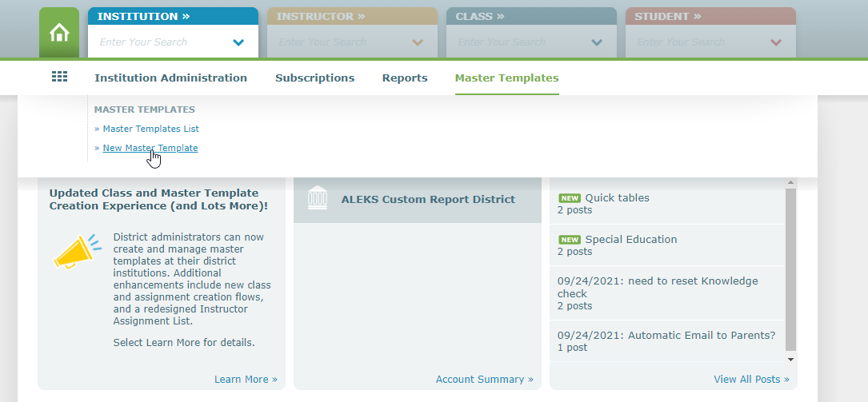Select the Master Templates menu tab
The image size is (868, 402).
pyautogui.click(x=506, y=78)
